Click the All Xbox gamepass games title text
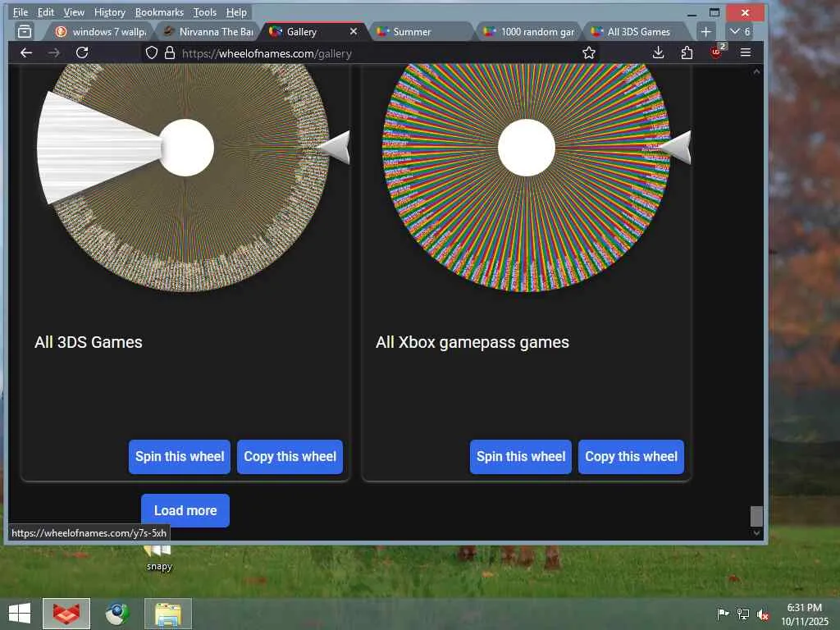 [472, 342]
